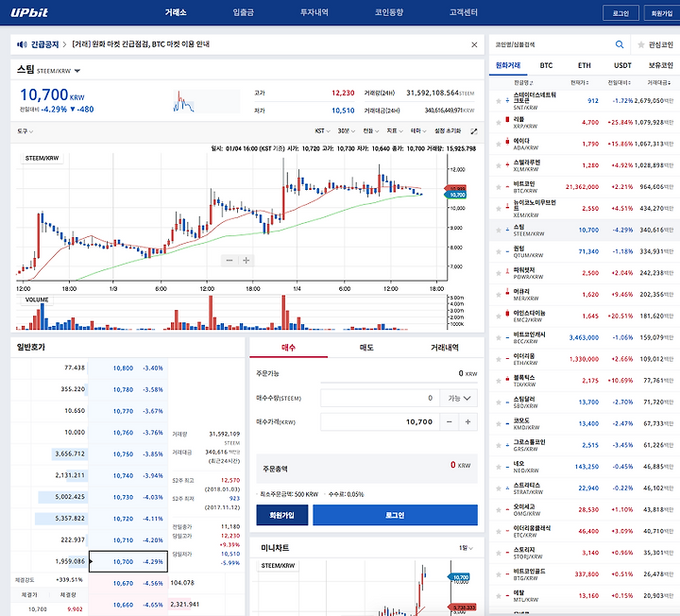Open the MTL/KRW coin row
This screenshot has height=616, width=680.
coord(585,595)
